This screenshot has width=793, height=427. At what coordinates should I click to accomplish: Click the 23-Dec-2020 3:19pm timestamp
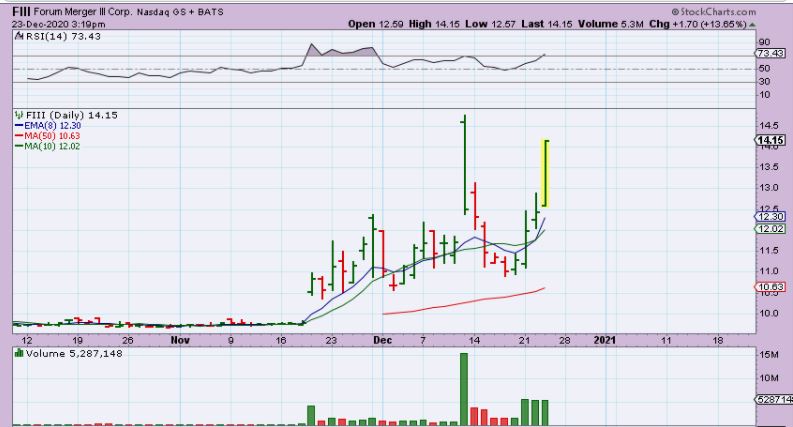(x=59, y=24)
